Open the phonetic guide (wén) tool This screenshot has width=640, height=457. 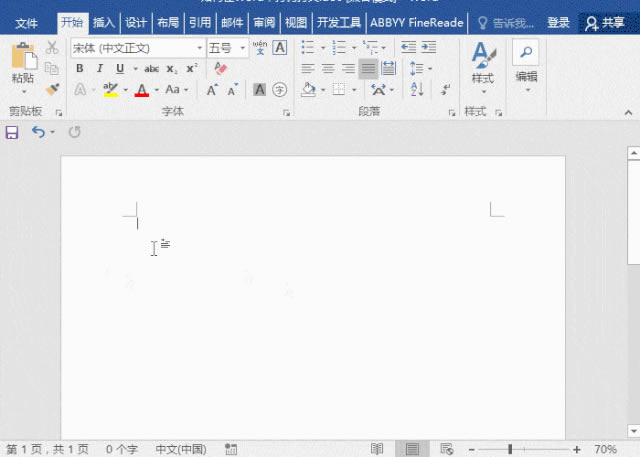[260, 48]
